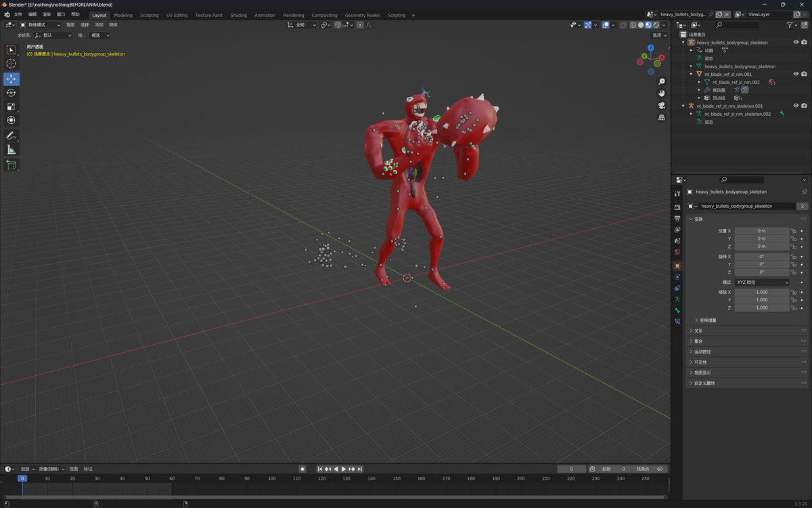Click the pan hand viewport gizmo
This screenshot has height=508, width=812.
click(x=661, y=93)
